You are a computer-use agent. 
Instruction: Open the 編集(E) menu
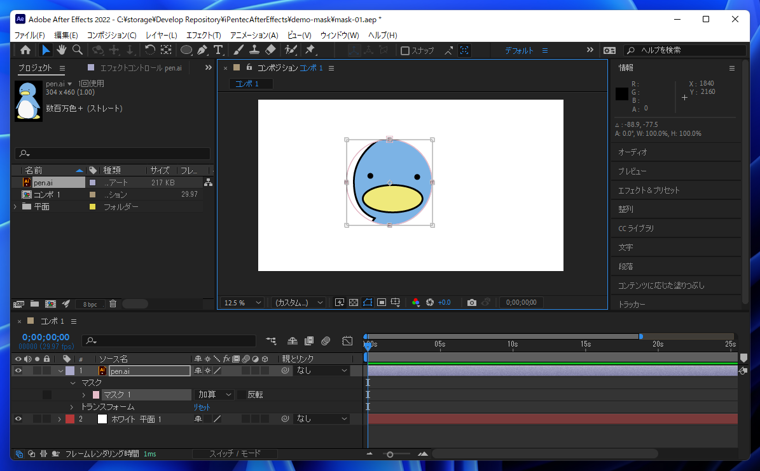point(66,35)
